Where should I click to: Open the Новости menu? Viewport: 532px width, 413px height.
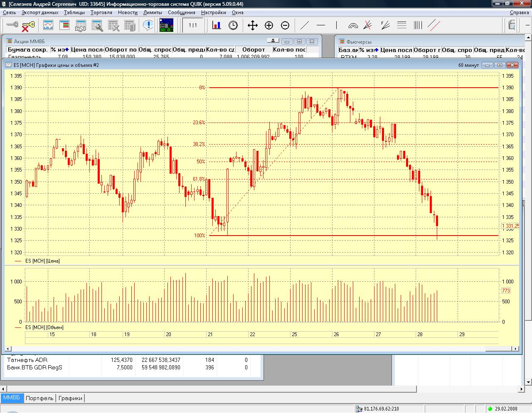tap(128, 12)
